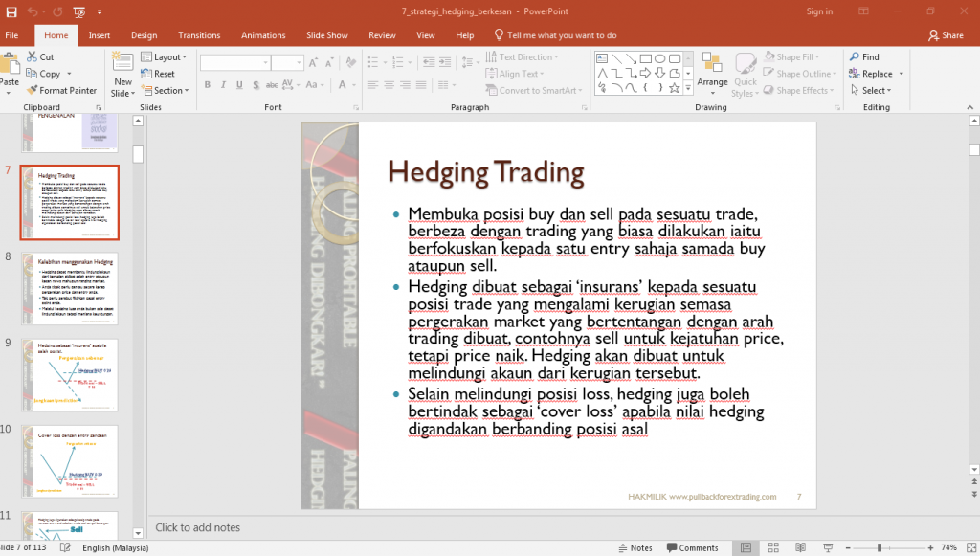
Task: Select slide 9 thumbnail
Action: point(69,375)
